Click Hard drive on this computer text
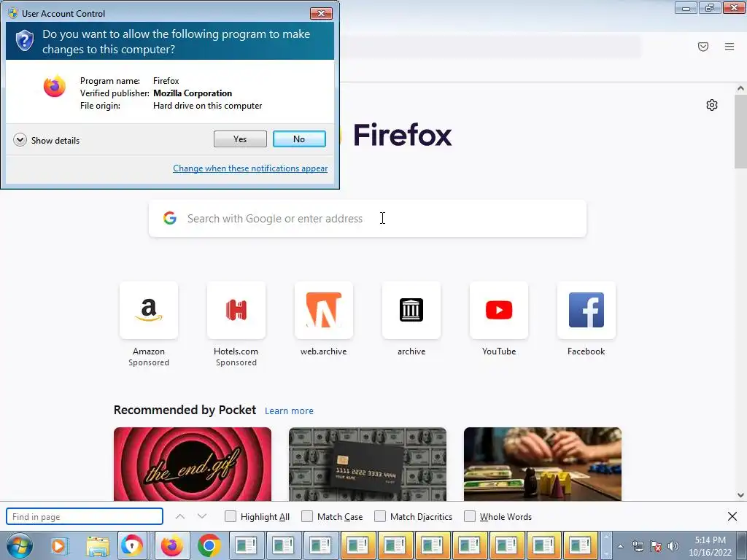This screenshot has width=747, height=560. [208, 106]
